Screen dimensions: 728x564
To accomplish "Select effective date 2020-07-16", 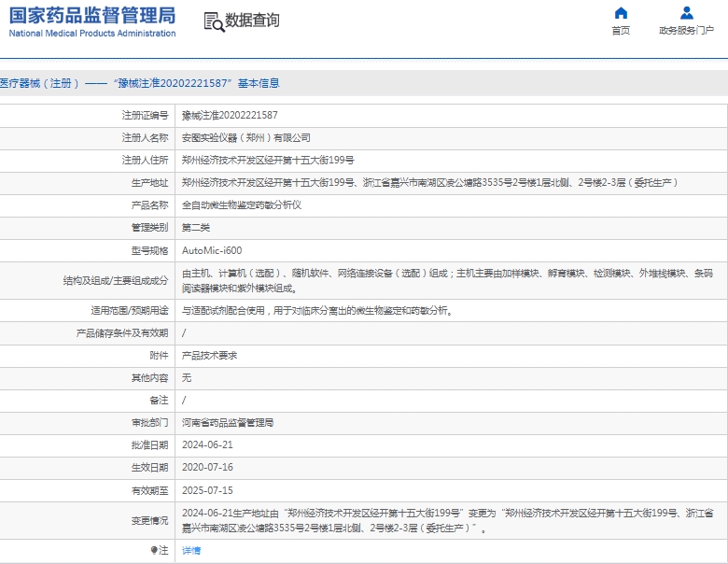I will point(207,468).
